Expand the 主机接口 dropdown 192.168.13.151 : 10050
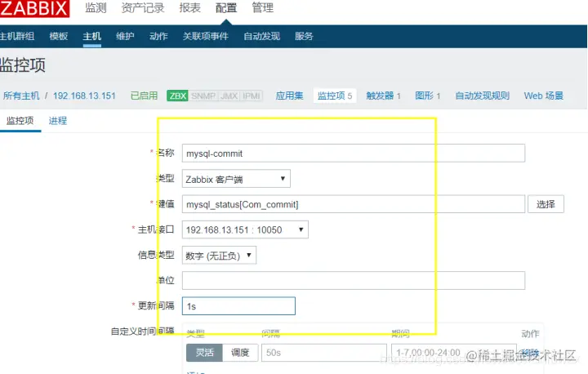588x374 pixels. click(x=245, y=229)
